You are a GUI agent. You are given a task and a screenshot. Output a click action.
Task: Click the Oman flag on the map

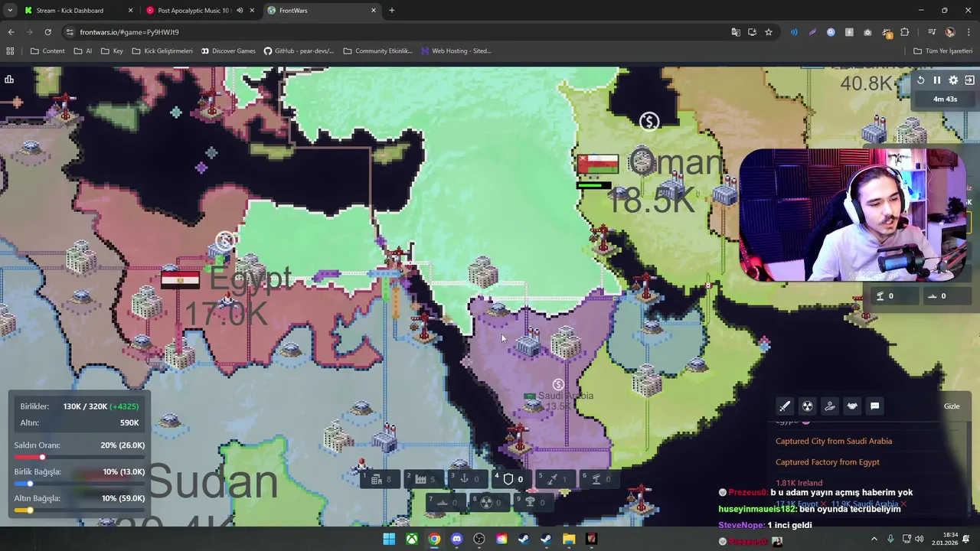coord(598,164)
